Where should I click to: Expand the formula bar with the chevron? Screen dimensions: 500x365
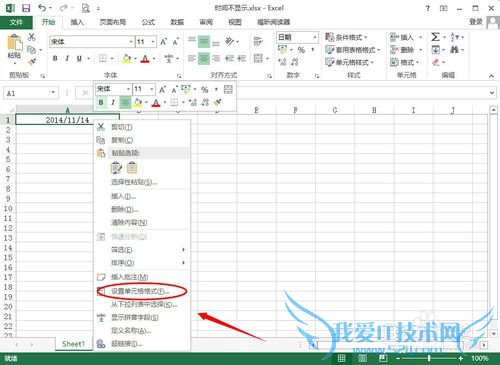(x=492, y=93)
